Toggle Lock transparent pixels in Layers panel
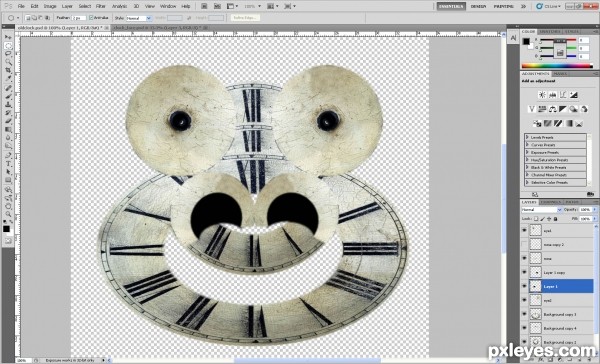The height and width of the screenshot is (364, 600). tap(536, 219)
